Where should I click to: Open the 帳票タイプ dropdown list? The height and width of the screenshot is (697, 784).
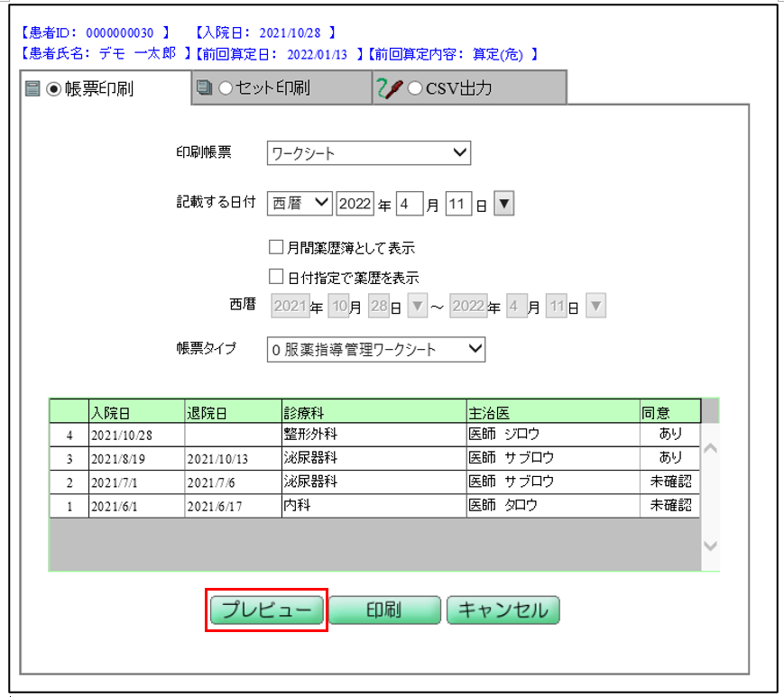tap(375, 349)
